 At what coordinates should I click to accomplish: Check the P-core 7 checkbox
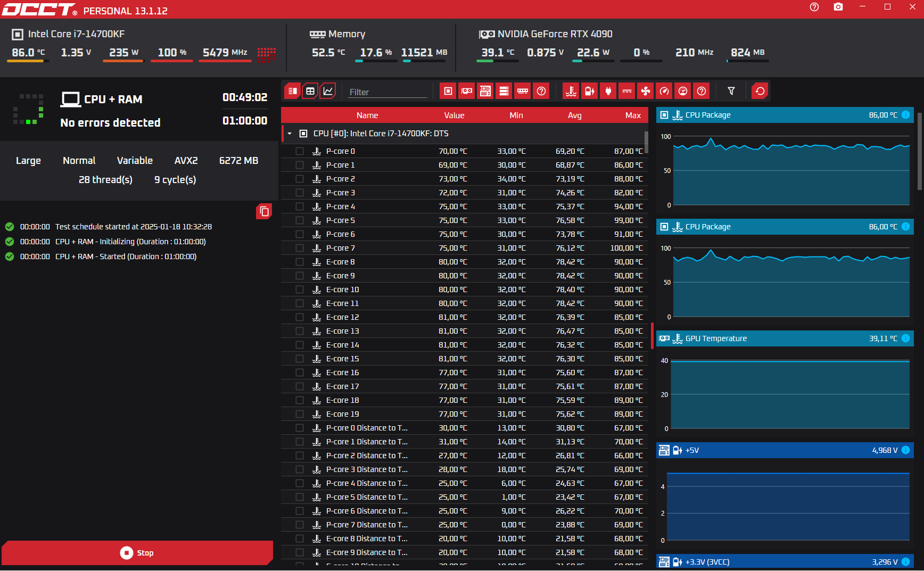[x=300, y=248]
